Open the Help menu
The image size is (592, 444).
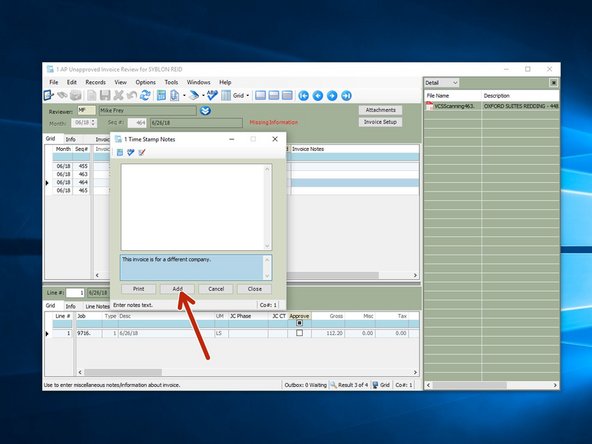[225, 82]
